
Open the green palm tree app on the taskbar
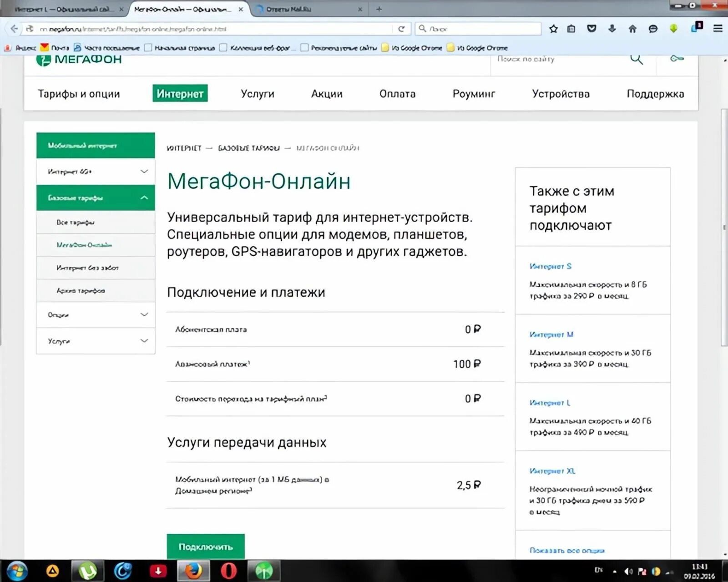click(264, 571)
